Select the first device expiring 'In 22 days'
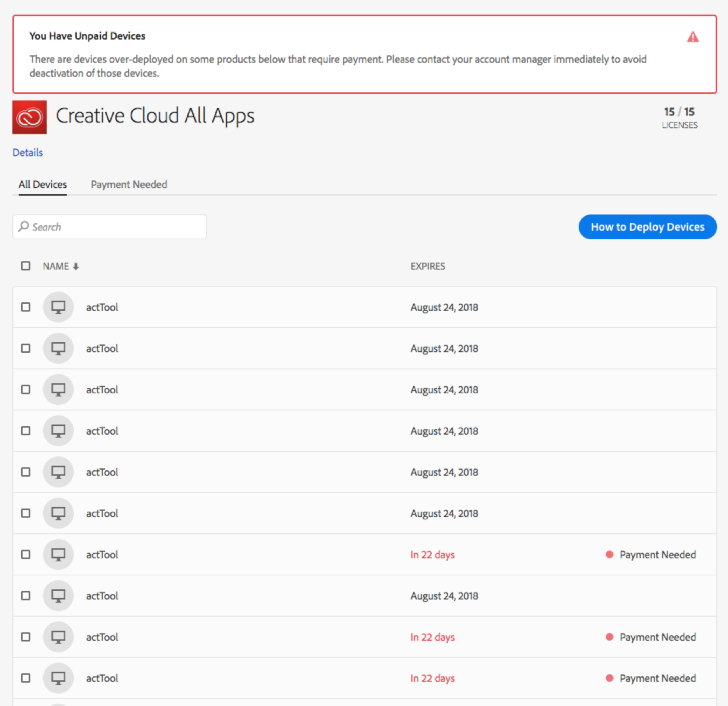 coord(26,554)
